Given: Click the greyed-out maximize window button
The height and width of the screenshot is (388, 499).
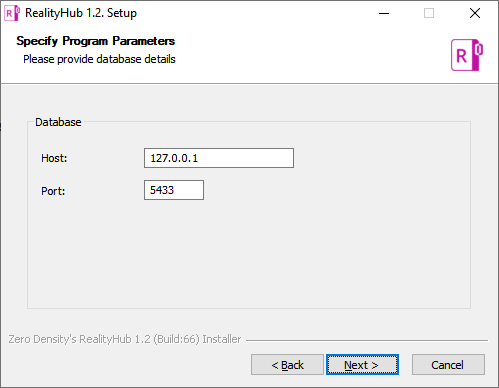Looking at the screenshot, I should 429,13.
